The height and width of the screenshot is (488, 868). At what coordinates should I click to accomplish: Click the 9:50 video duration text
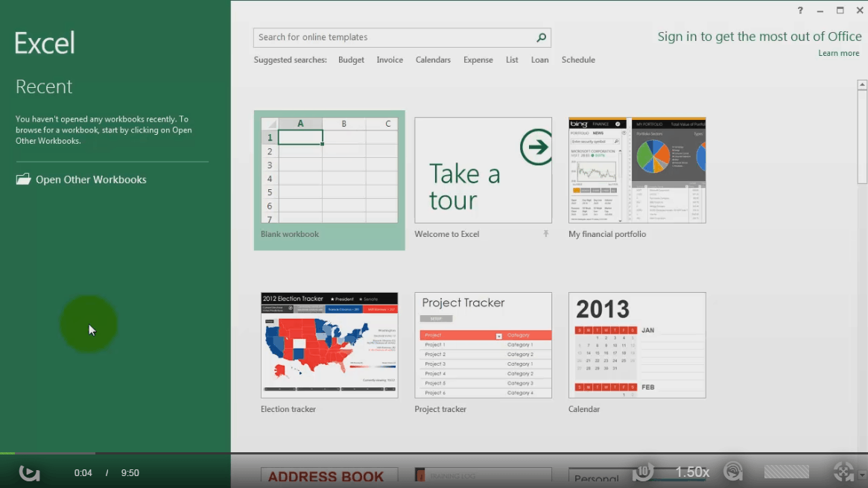click(x=130, y=473)
